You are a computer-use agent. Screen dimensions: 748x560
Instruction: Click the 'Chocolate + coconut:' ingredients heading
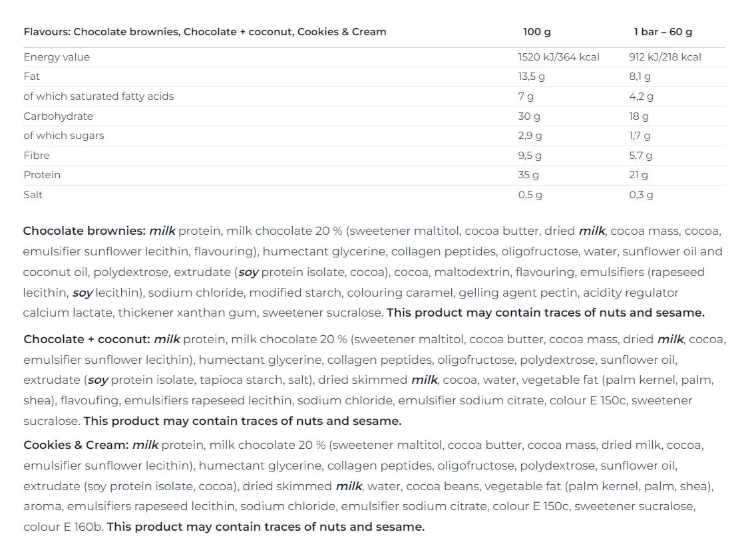pos(87,339)
